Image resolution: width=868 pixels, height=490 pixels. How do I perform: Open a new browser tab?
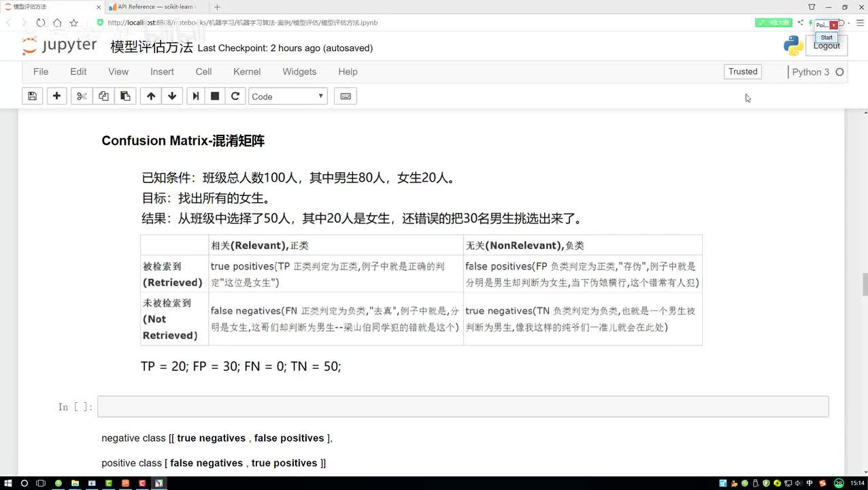coord(217,7)
